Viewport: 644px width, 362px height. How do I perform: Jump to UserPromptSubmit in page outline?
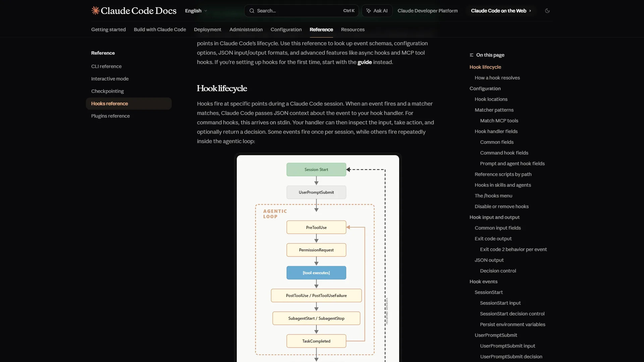496,335
